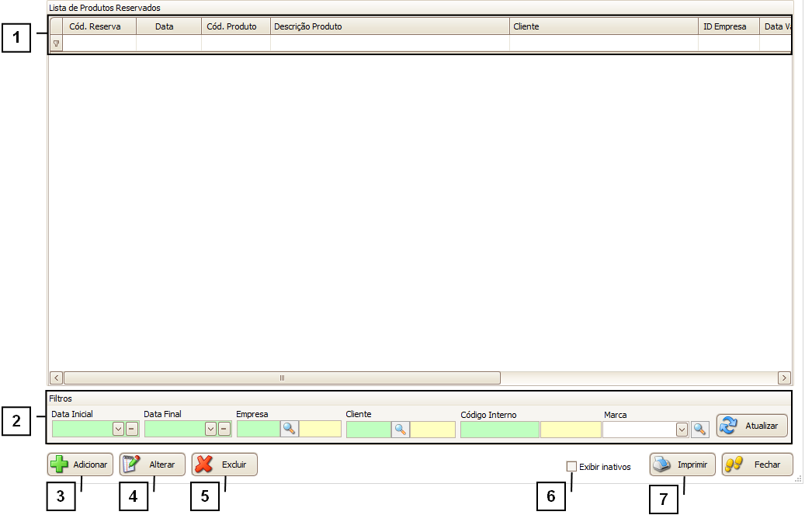Open the Data Inicial date dropdown
This screenshot has width=812, height=522.
[x=118, y=429]
